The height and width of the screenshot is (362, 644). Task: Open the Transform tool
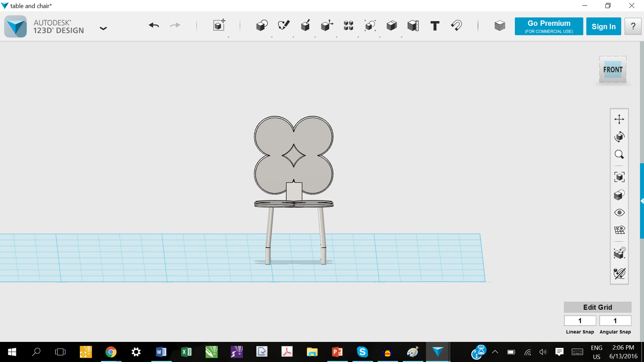(x=219, y=25)
